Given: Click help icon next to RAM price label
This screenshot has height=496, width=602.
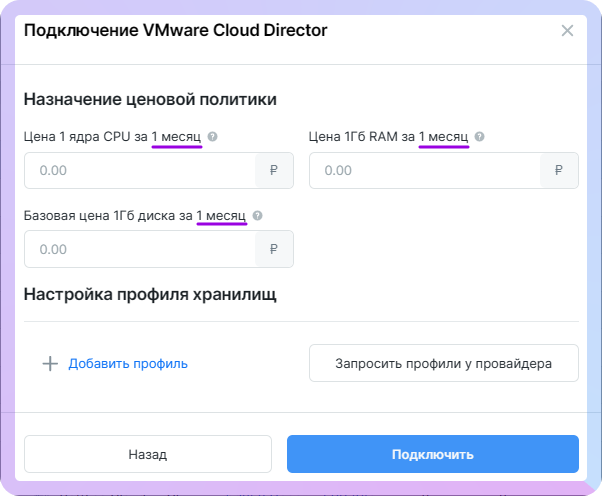Looking at the screenshot, I should (480, 137).
